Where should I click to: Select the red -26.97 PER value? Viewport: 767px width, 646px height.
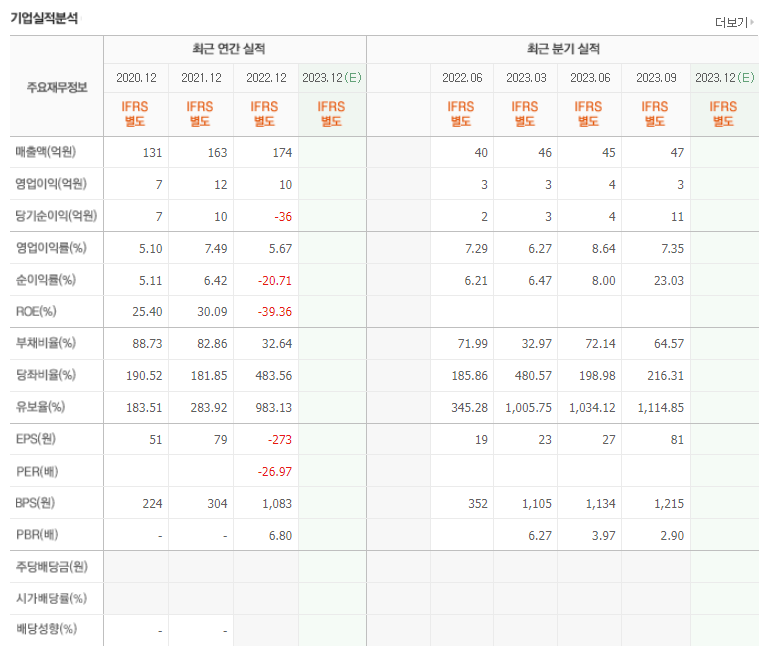(x=275, y=472)
